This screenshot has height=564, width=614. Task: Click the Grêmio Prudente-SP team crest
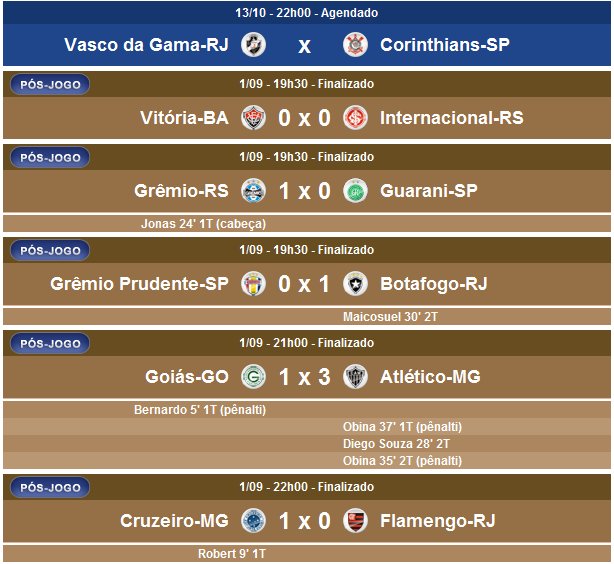tap(254, 284)
